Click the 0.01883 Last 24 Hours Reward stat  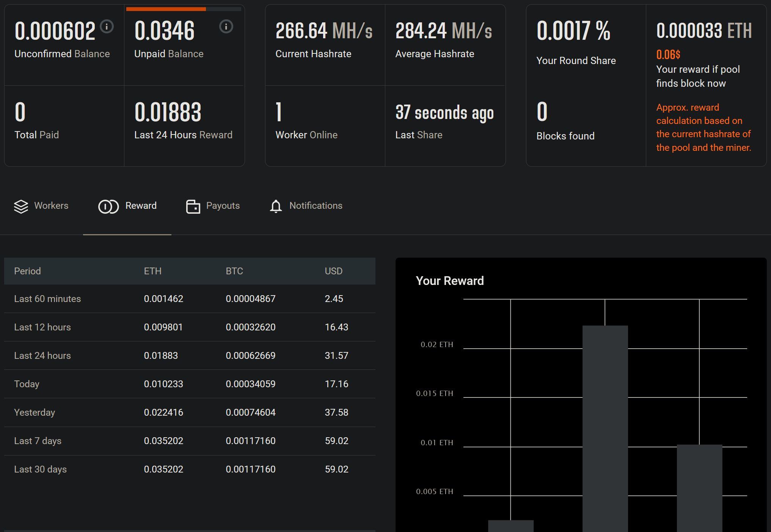point(168,112)
